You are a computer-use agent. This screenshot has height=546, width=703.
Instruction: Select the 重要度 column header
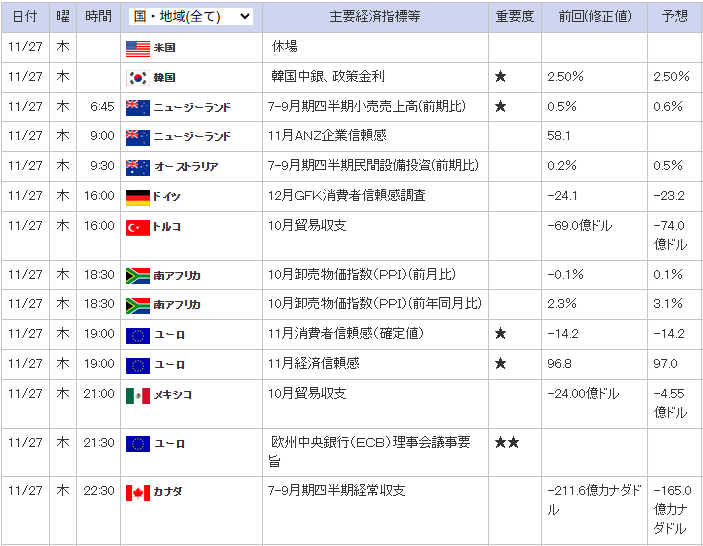(515, 17)
